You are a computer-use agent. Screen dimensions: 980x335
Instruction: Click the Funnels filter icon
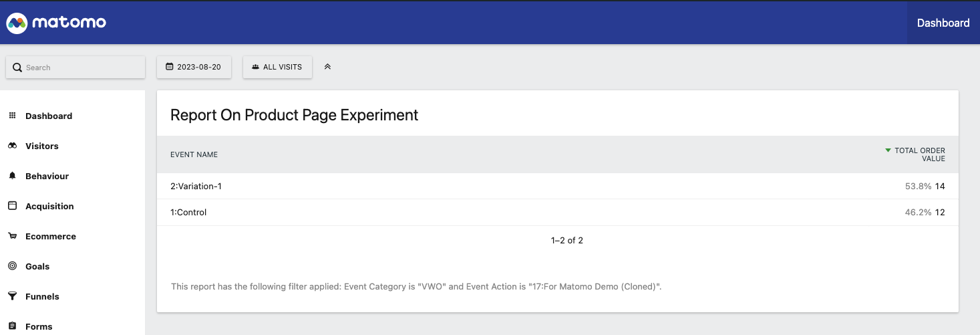[12, 296]
